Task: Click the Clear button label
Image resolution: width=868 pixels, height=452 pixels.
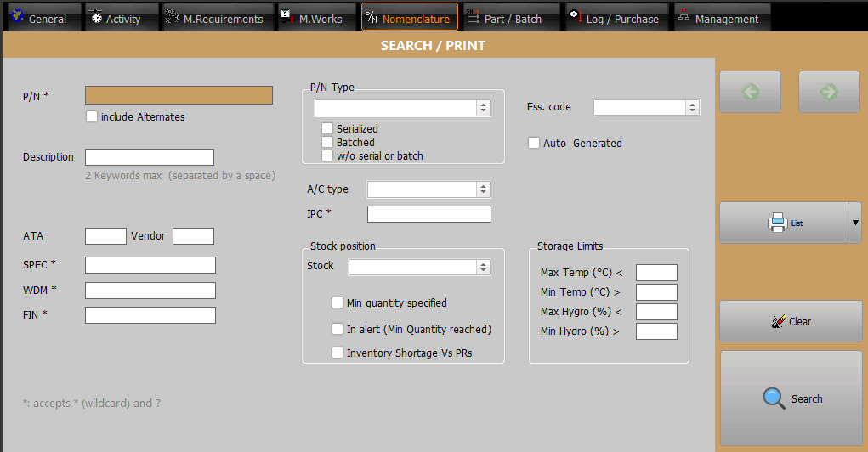Action: pos(800,321)
